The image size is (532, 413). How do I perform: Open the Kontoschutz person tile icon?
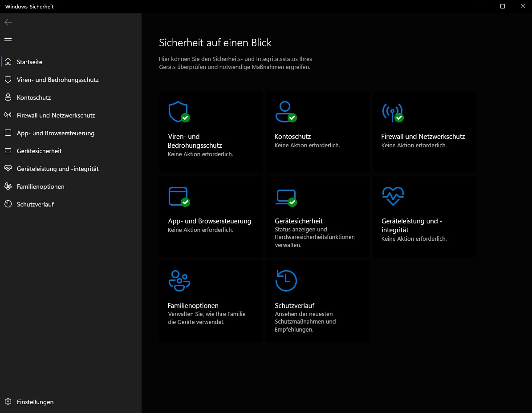[285, 112]
